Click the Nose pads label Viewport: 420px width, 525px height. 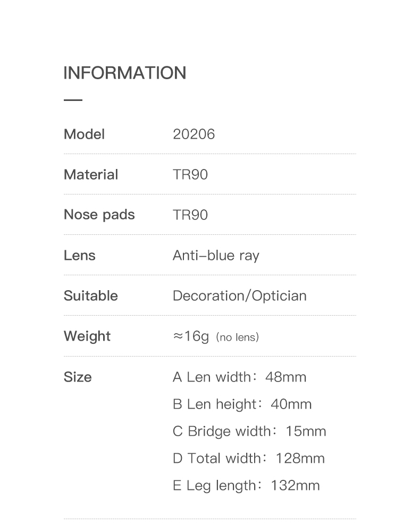click(99, 215)
